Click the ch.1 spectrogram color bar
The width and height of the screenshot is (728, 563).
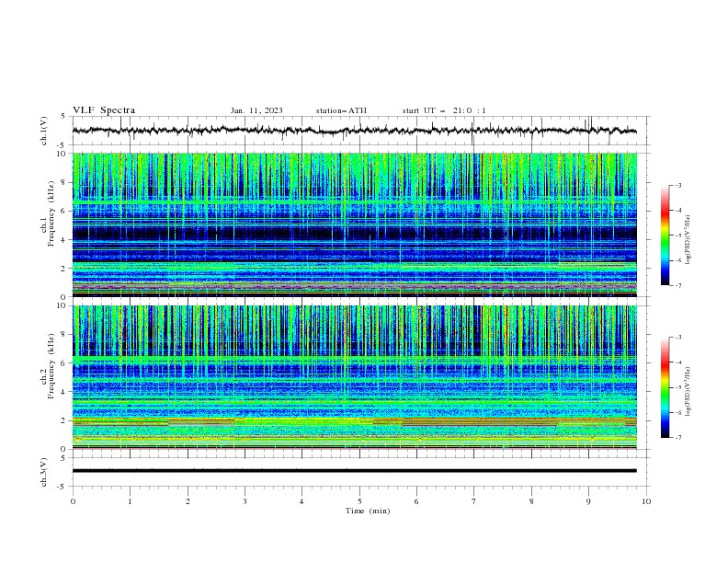pos(665,236)
